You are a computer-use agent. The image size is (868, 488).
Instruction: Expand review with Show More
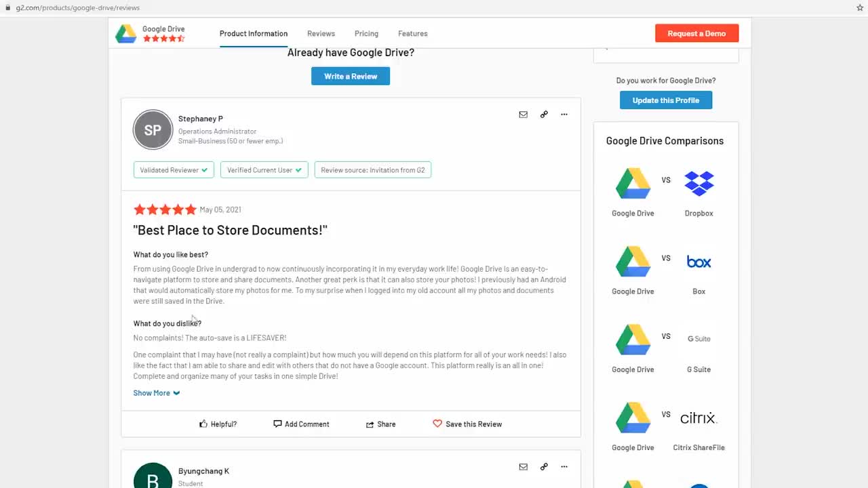[x=157, y=393]
